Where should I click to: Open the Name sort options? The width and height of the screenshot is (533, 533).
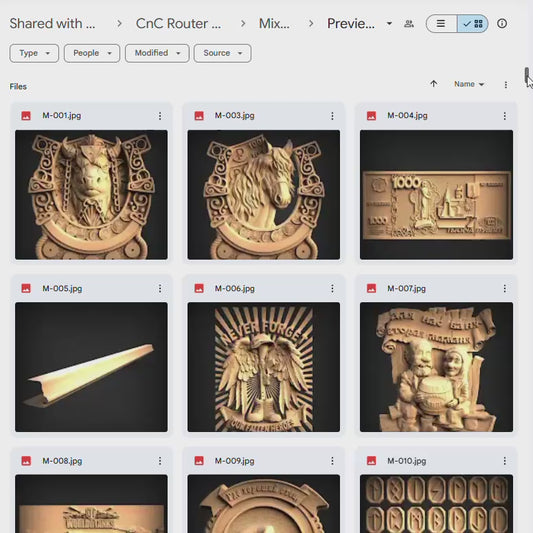click(x=469, y=84)
